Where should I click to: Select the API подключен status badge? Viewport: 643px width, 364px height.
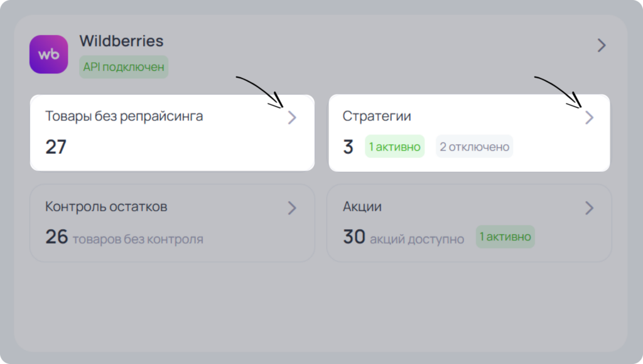tap(124, 67)
